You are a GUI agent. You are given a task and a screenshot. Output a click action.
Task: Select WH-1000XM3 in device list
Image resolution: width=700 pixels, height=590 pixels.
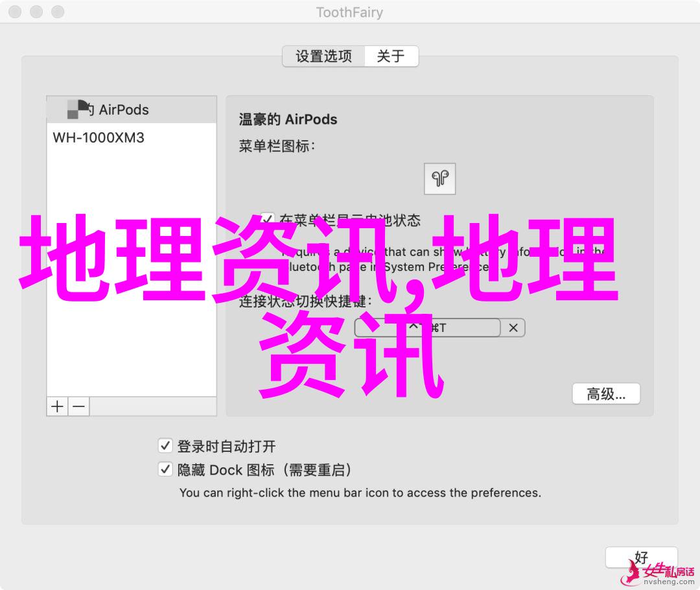(131, 137)
